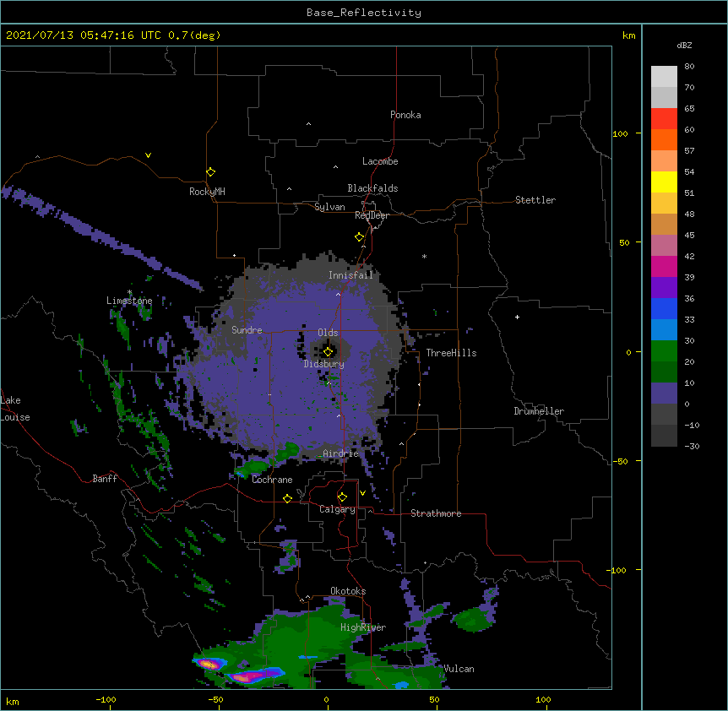Image resolution: width=728 pixels, height=711 pixels.
Task: Click the slate-blue 10 dBZ legend swatch
Action: (x=664, y=393)
